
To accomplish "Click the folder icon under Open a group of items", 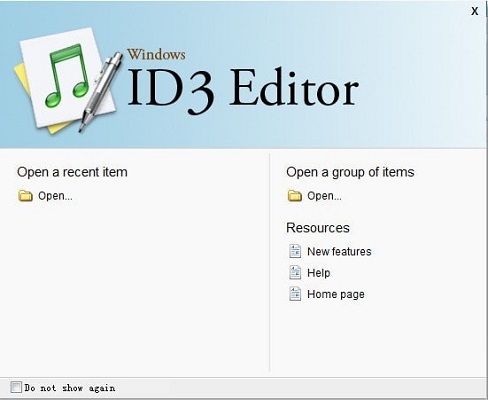I will [x=295, y=196].
